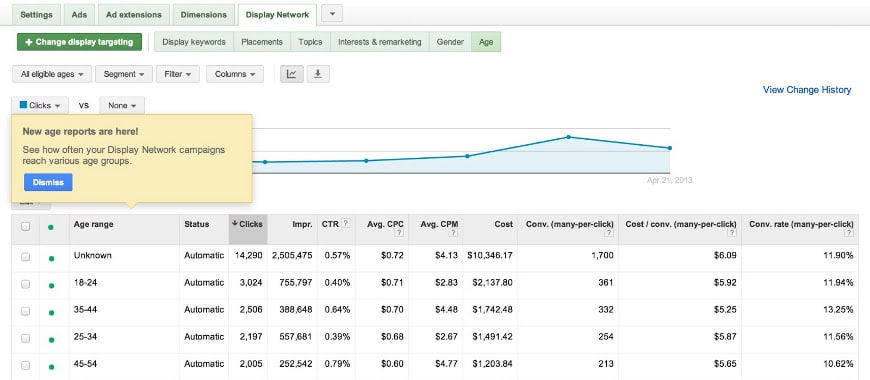Open the Clicks metric dropdown
The height and width of the screenshot is (380, 870).
(40, 105)
